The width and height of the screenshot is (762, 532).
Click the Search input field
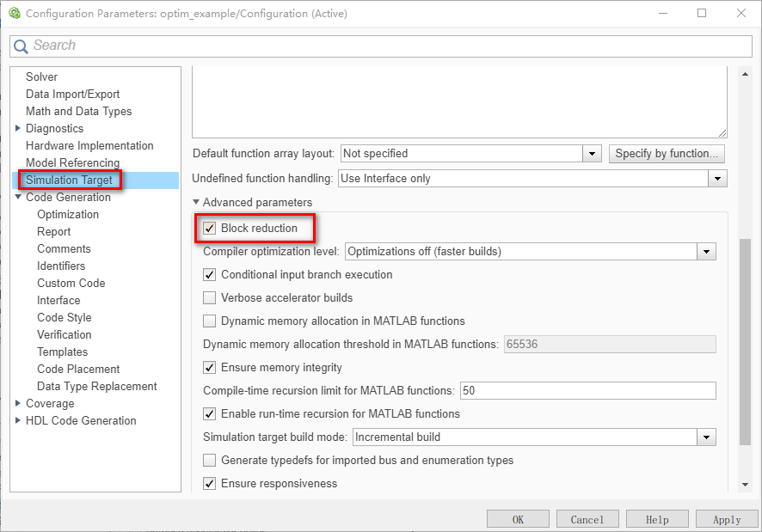[x=381, y=46]
